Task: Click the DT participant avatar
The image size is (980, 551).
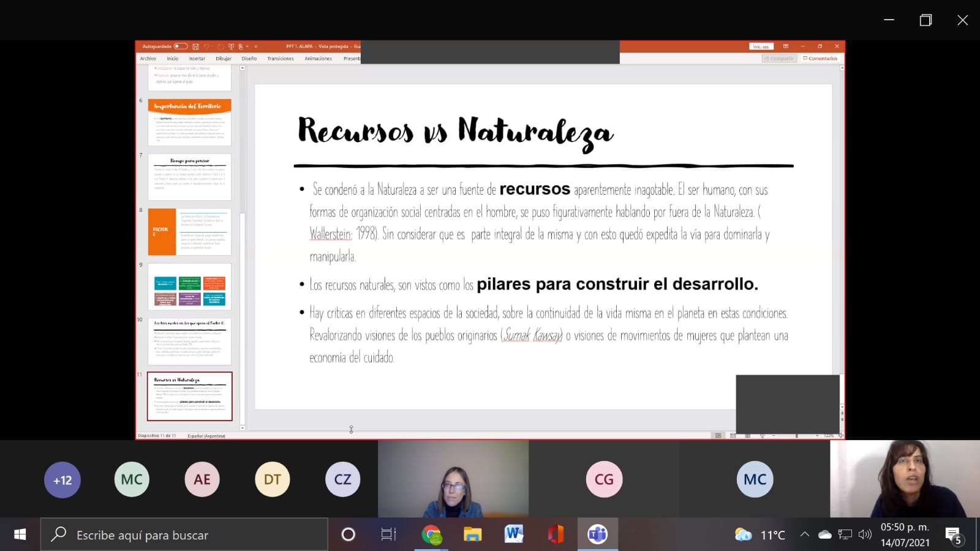Action: (273, 479)
